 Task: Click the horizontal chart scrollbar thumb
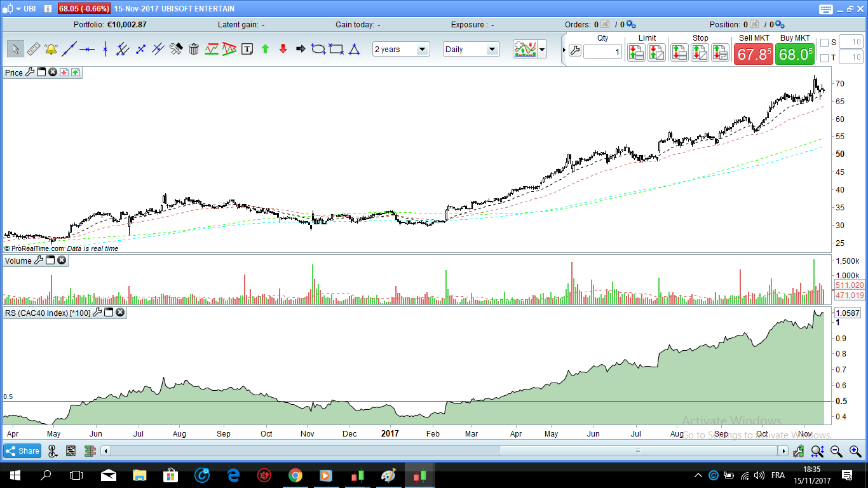click(x=639, y=451)
